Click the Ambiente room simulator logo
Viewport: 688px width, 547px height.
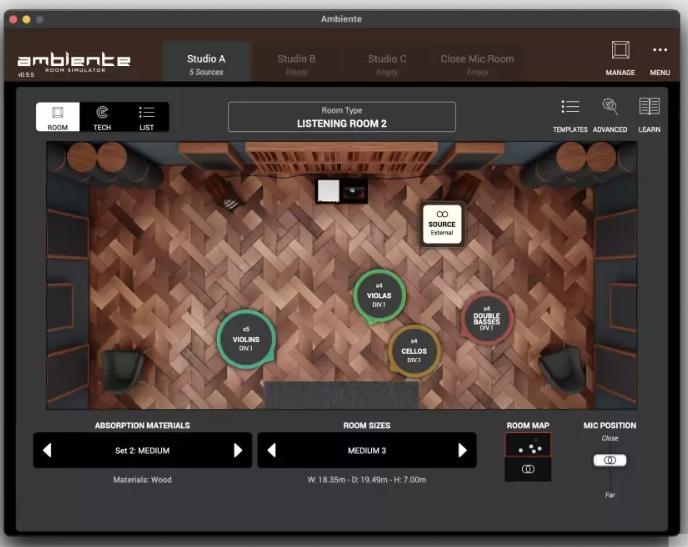[74, 62]
